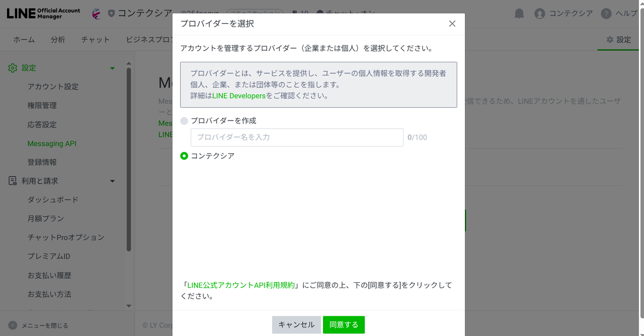
Task: Collapse the 利用と請求 sidebar section
Action: [112, 181]
